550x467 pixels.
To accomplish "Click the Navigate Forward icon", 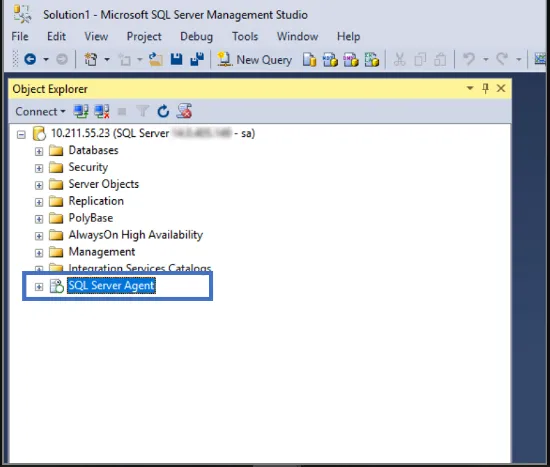I will pos(62,59).
